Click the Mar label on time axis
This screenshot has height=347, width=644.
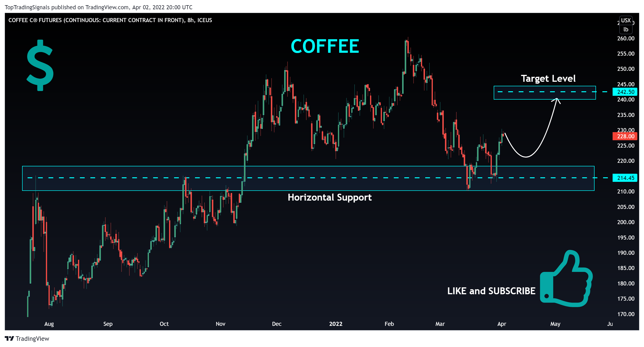(x=440, y=324)
